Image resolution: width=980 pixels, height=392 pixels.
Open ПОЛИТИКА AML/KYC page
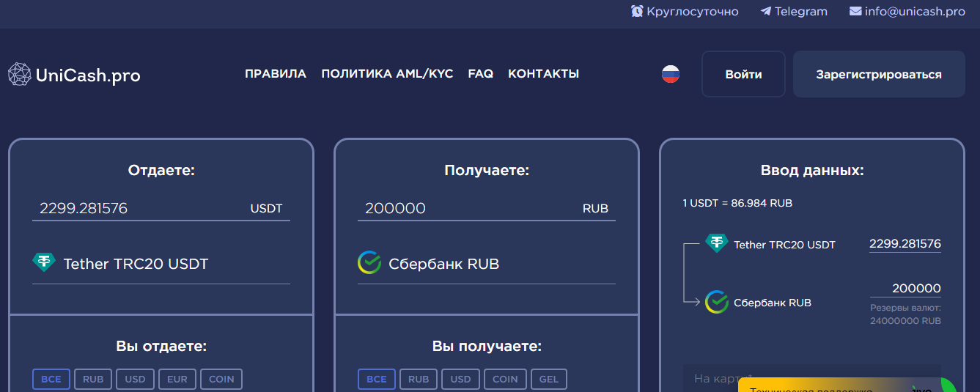click(x=387, y=74)
